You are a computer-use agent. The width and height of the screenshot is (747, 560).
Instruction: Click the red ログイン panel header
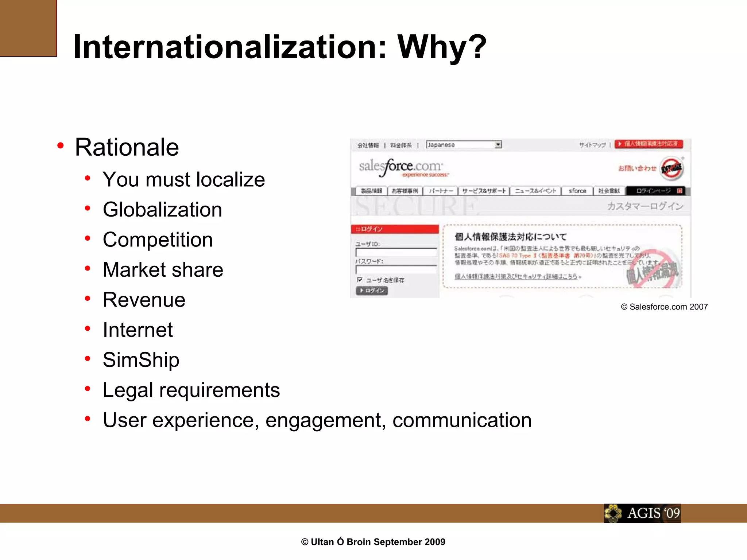(395, 229)
